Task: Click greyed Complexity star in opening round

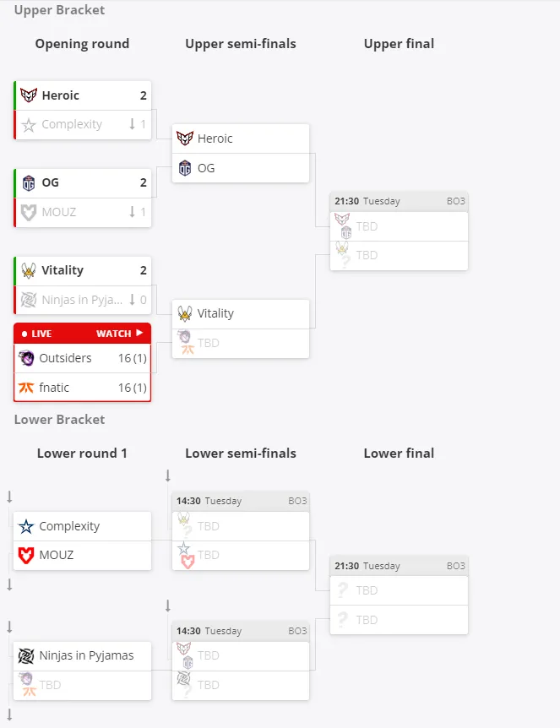Action: (29, 124)
